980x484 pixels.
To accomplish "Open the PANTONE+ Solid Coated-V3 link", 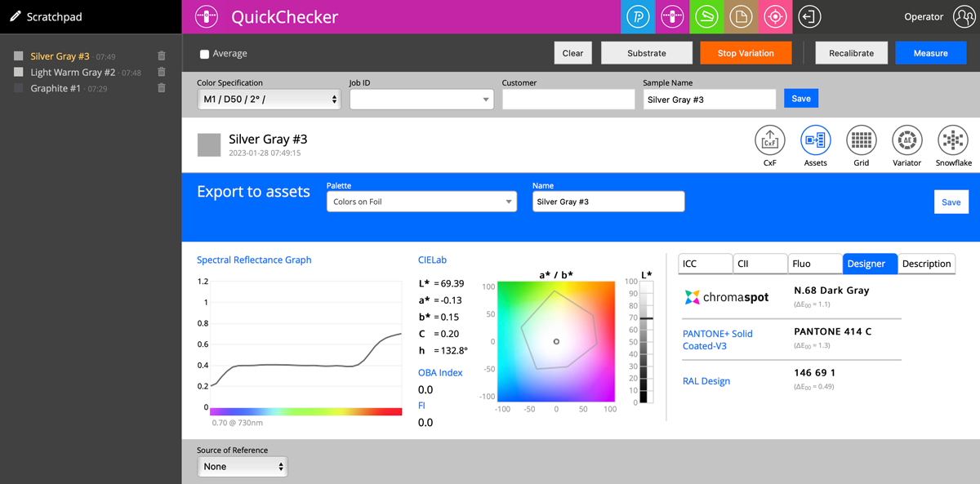I will 718,340.
